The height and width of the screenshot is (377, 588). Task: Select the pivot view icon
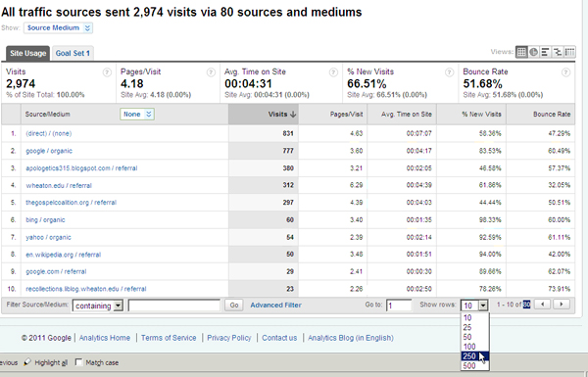coord(569,52)
